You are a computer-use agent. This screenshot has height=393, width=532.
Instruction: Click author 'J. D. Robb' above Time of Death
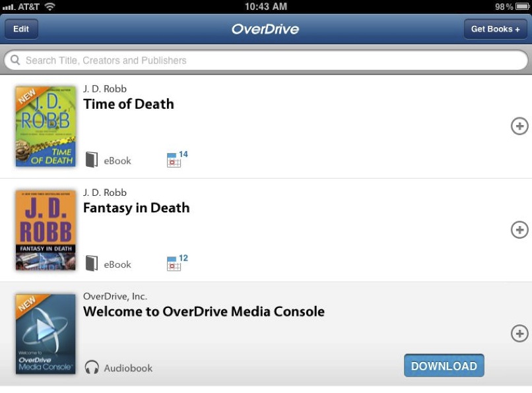click(x=105, y=89)
